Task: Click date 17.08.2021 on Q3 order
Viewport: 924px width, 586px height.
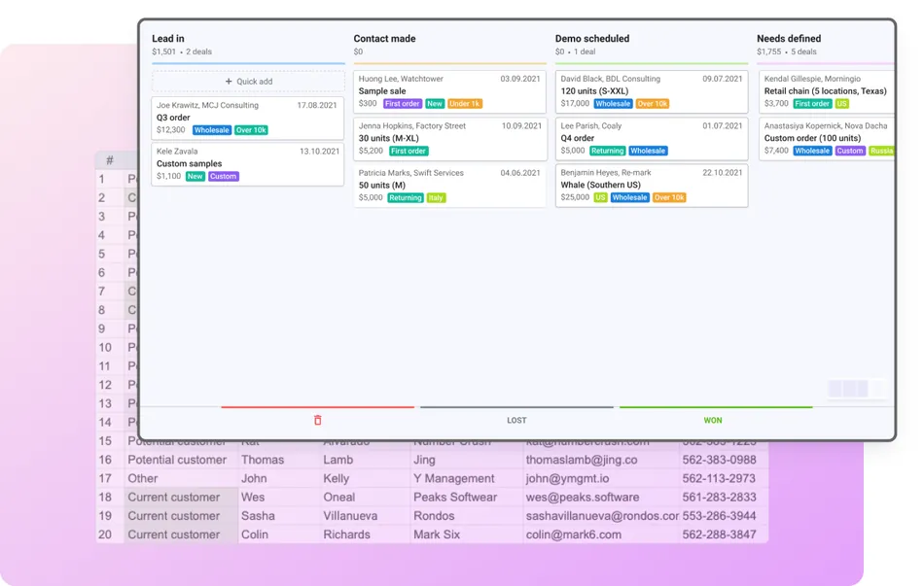Action: pyautogui.click(x=317, y=105)
